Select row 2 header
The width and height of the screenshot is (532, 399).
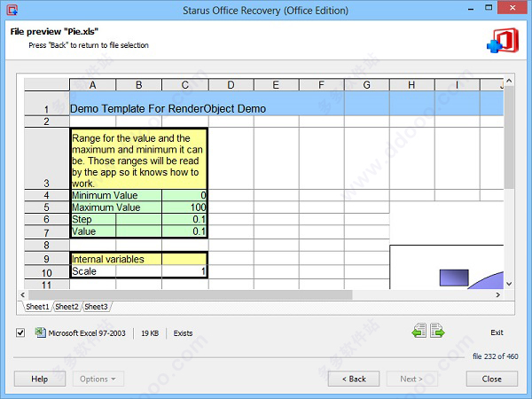click(x=46, y=121)
